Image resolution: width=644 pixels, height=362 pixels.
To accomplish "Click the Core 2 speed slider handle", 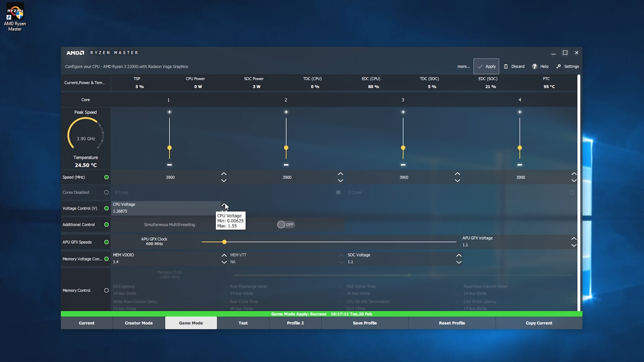I will pos(286,148).
